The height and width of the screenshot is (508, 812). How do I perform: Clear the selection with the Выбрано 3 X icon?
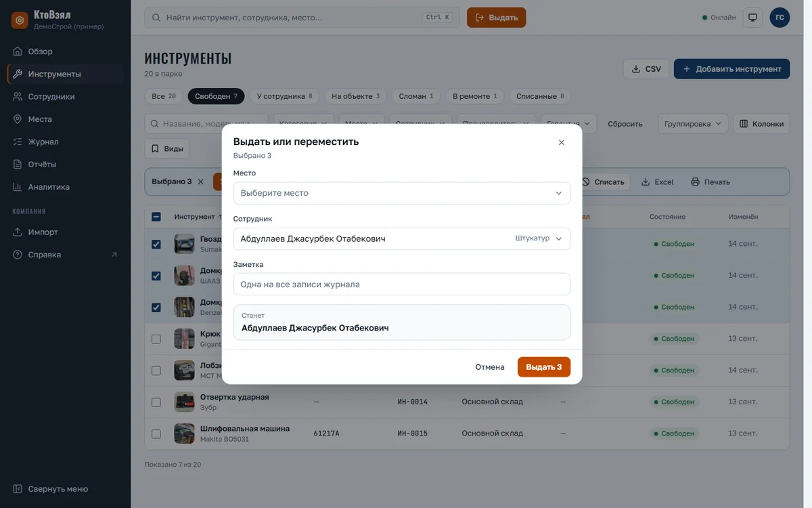[201, 182]
